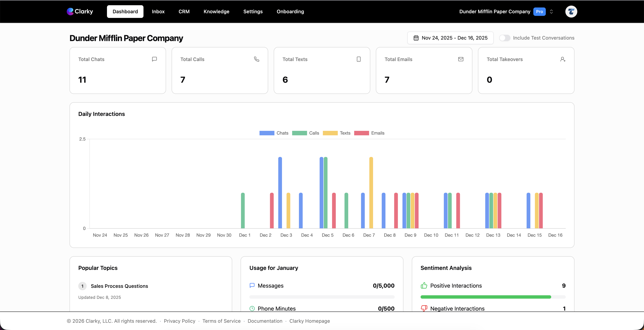Open the date range picker
Screen dimensions: 644x330
pyautogui.click(x=450, y=38)
